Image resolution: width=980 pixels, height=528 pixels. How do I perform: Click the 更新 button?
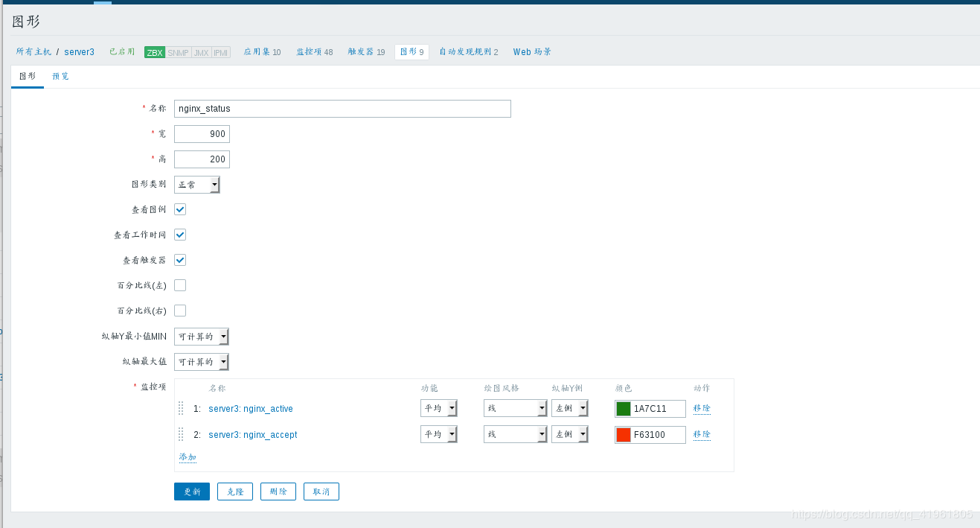click(x=192, y=492)
